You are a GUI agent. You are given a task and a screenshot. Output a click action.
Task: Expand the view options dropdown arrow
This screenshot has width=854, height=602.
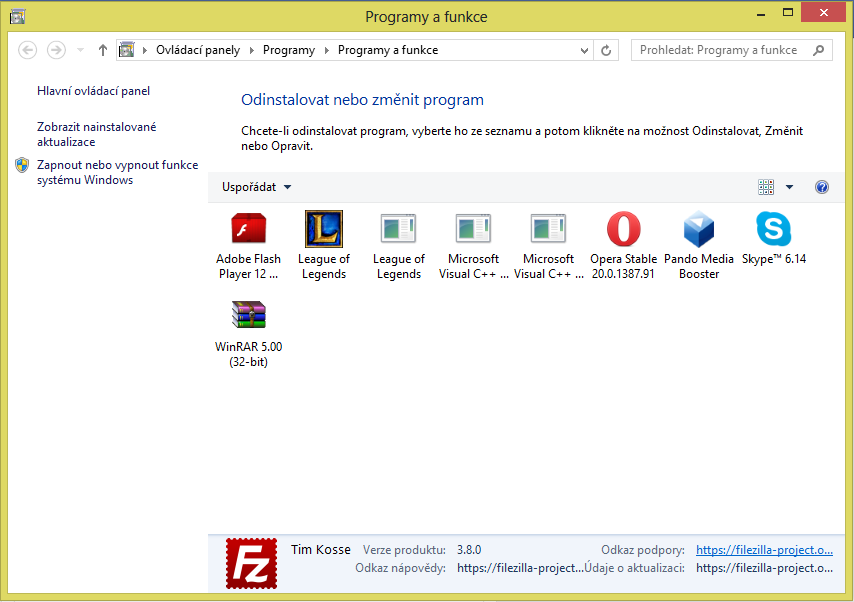[789, 187]
